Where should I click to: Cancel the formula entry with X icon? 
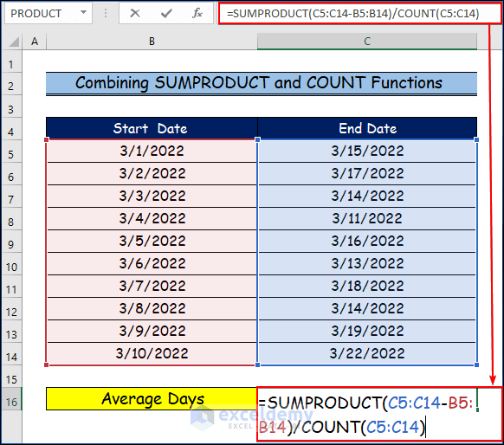click(x=135, y=13)
